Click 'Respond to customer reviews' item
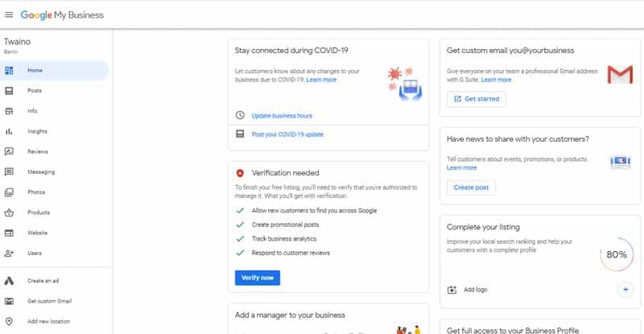The width and height of the screenshot is (644, 334). [x=291, y=253]
